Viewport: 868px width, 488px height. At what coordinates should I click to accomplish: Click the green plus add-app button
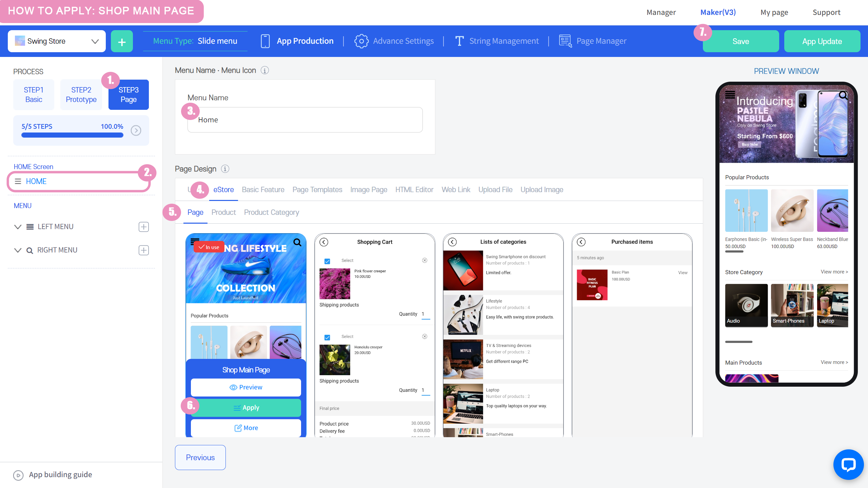pos(122,41)
